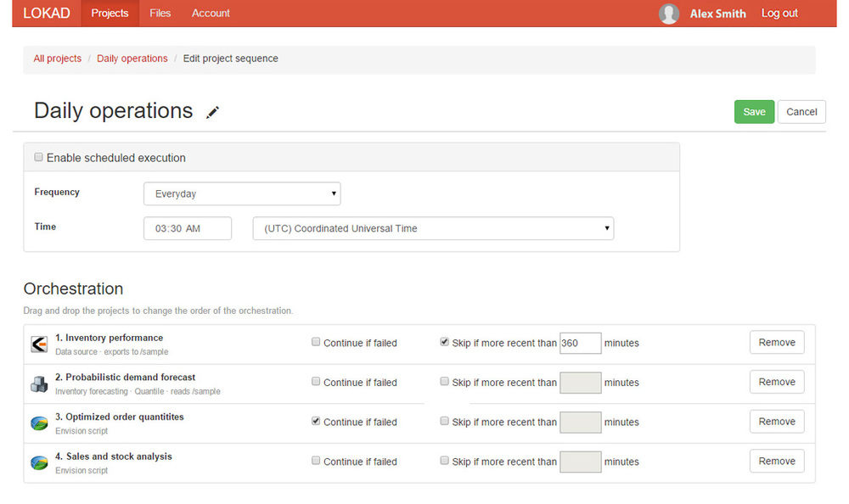Screen dimensions: 849x504
Task: Uncheck Continue if failed for Optimized order quantitites
Action: click(316, 422)
